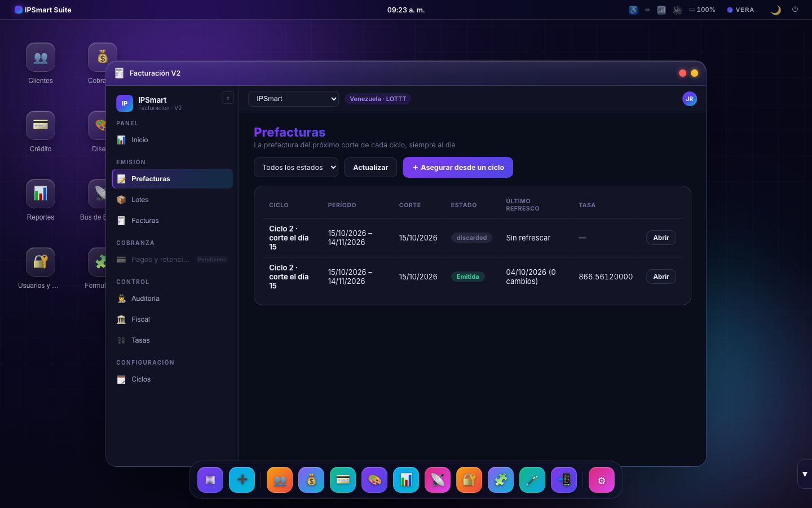
Task: Open the padlock and key app in the dock
Action: [x=469, y=480]
